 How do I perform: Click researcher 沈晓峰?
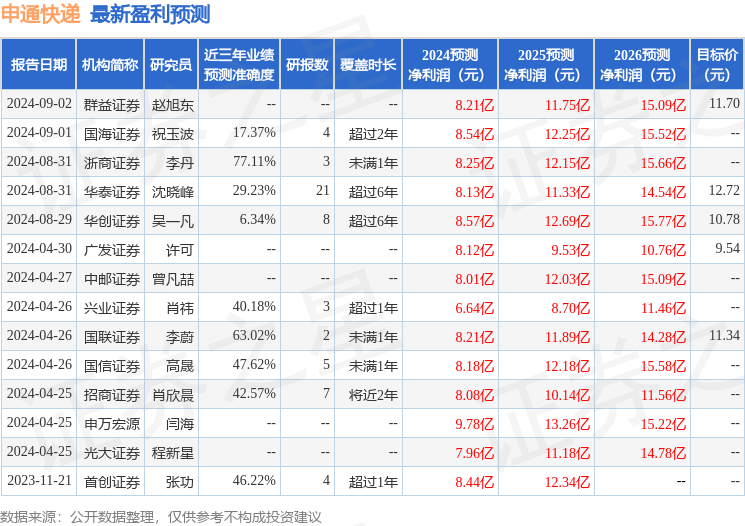click(x=173, y=191)
